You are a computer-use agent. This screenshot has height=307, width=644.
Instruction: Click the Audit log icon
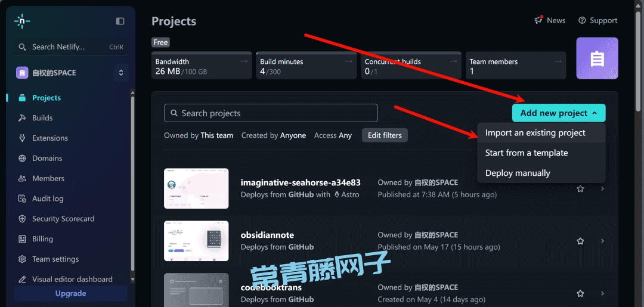point(23,199)
